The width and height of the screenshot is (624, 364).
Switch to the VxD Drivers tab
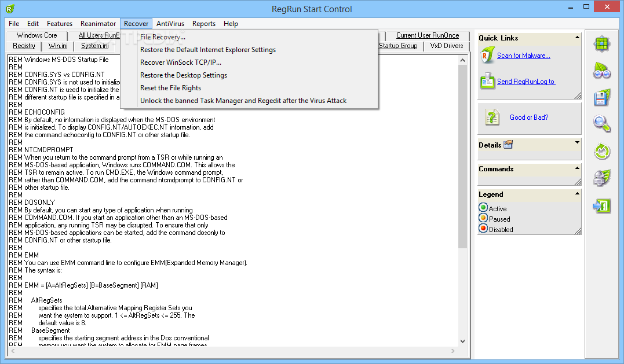tap(447, 46)
